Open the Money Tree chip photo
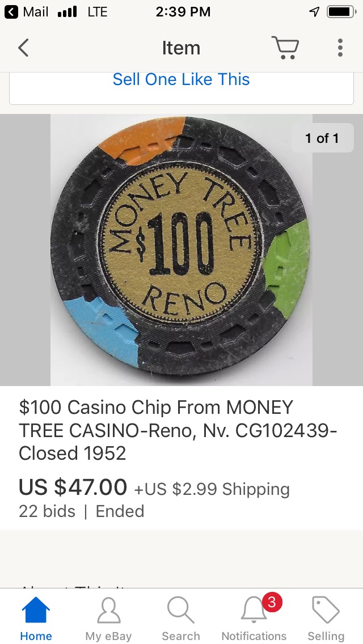The height and width of the screenshot is (644, 363). (x=181, y=249)
